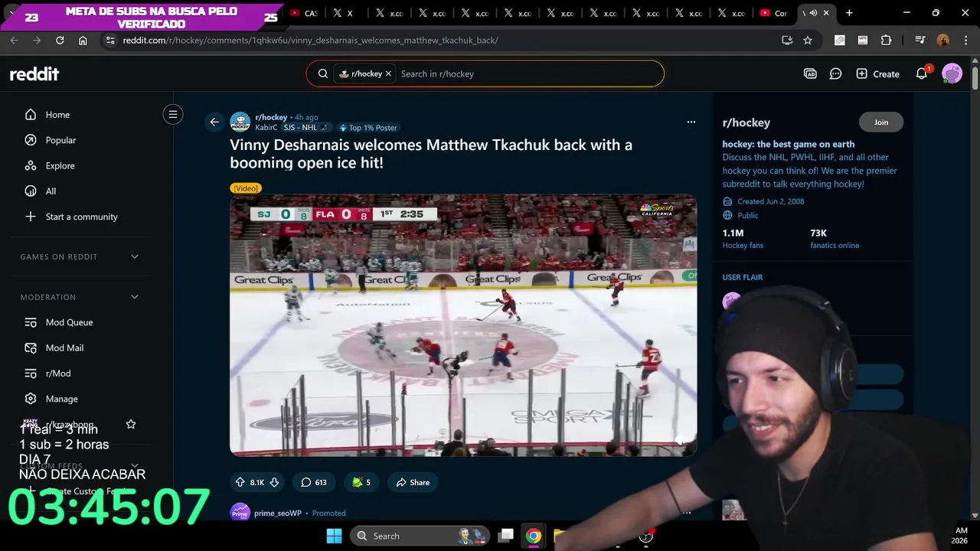Open the Chrome icon in the taskbar
The height and width of the screenshot is (551, 980).
(x=534, y=536)
